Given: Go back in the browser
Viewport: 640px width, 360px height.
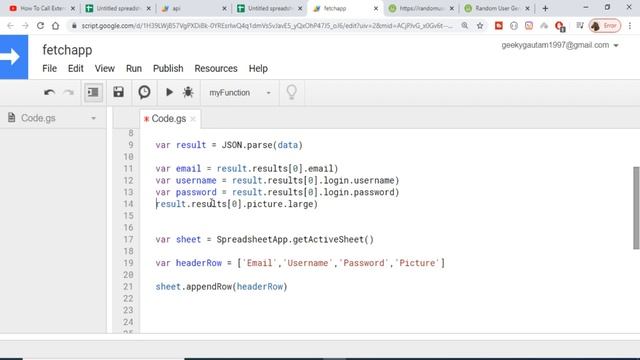Looking at the screenshot, I should tap(10, 26).
